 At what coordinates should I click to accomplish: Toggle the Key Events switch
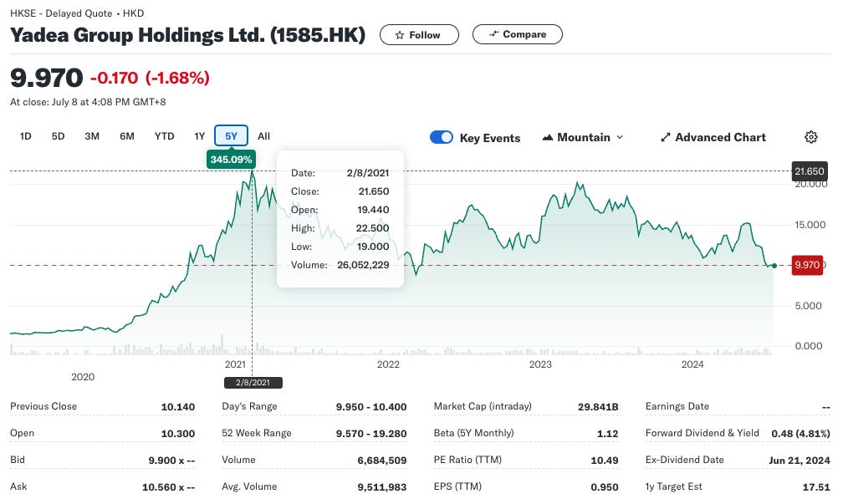click(x=442, y=138)
